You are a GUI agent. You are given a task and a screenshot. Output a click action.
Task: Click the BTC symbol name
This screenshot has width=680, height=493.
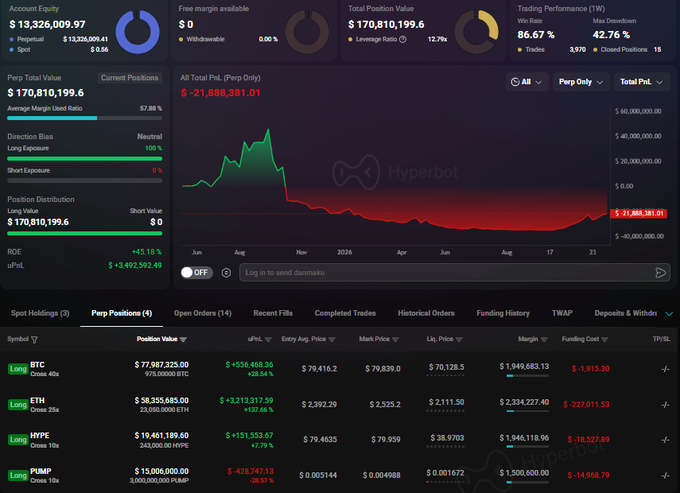pyautogui.click(x=37, y=365)
